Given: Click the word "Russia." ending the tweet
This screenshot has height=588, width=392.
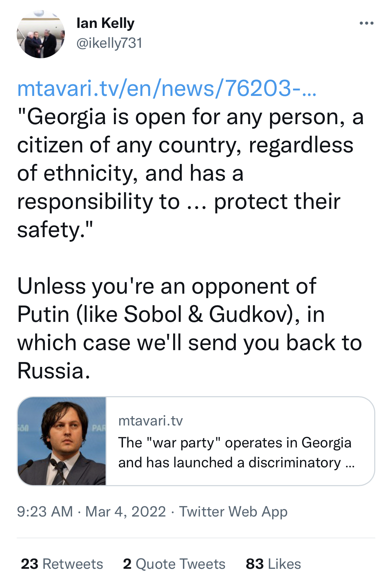Looking at the screenshot, I should click(x=54, y=370).
